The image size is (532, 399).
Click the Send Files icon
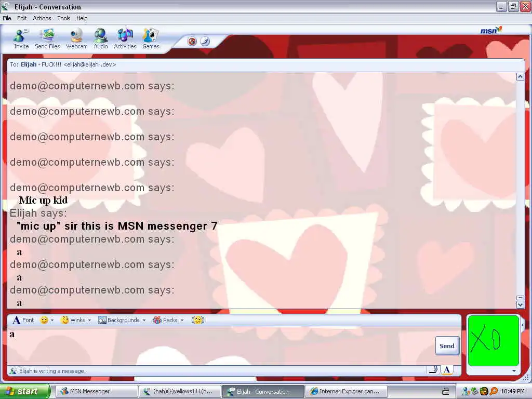[47, 39]
